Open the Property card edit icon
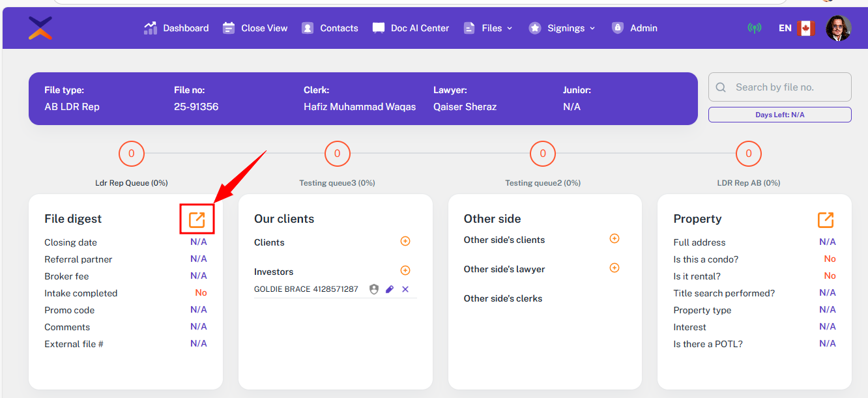The width and height of the screenshot is (868, 398). [x=826, y=220]
